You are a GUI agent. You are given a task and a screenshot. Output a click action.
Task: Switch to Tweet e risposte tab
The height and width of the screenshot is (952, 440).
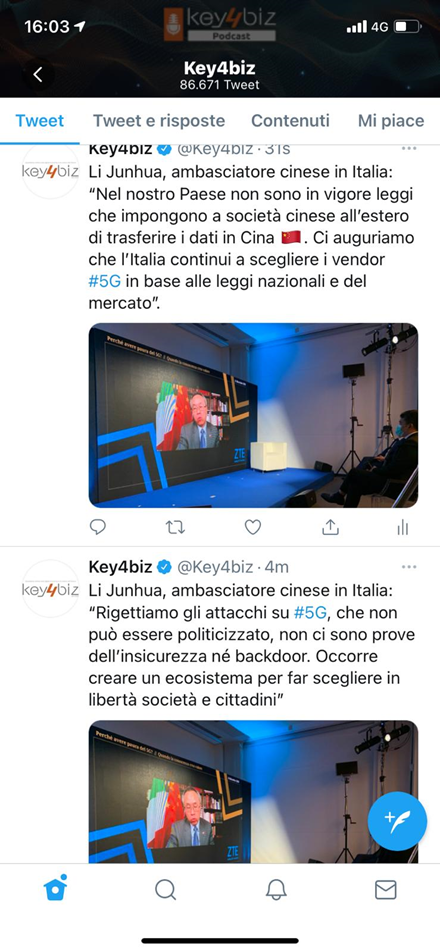pos(159,120)
